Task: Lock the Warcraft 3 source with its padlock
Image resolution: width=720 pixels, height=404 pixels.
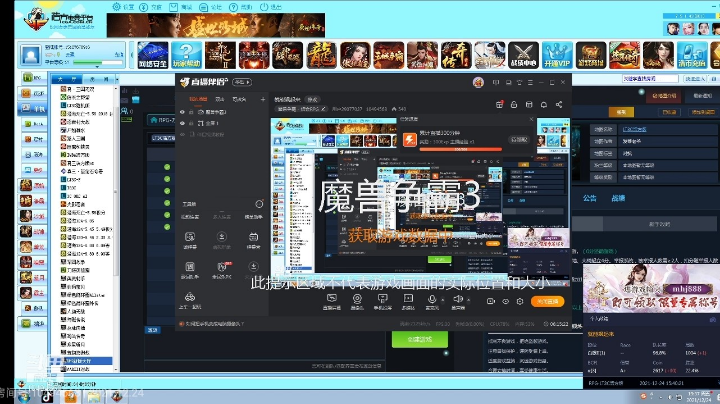Action: tap(191, 112)
